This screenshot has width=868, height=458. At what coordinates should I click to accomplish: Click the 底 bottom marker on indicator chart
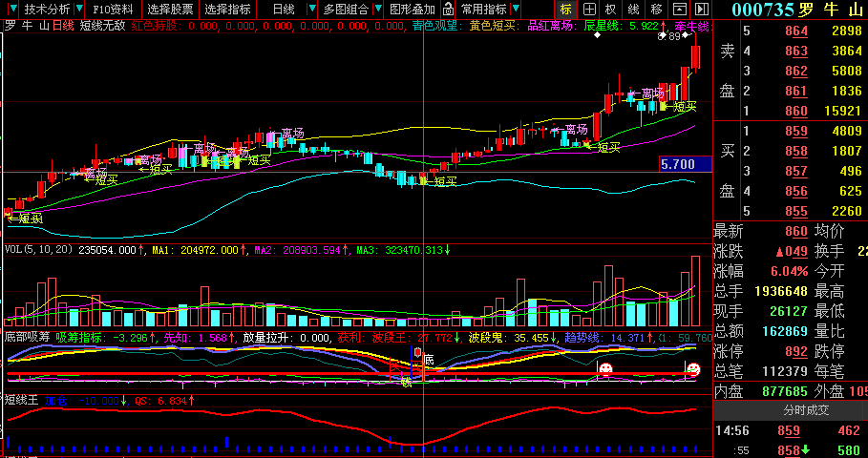429,360
